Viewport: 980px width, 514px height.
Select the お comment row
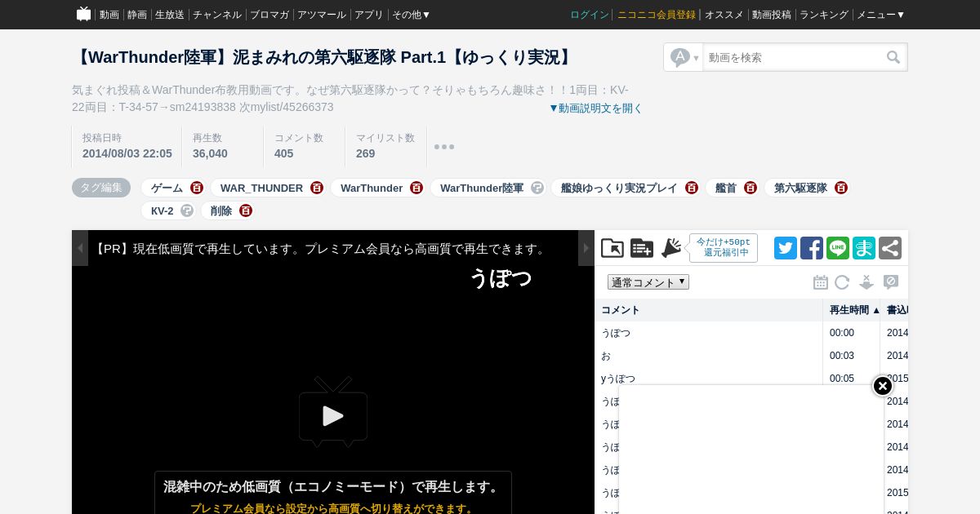(751, 356)
